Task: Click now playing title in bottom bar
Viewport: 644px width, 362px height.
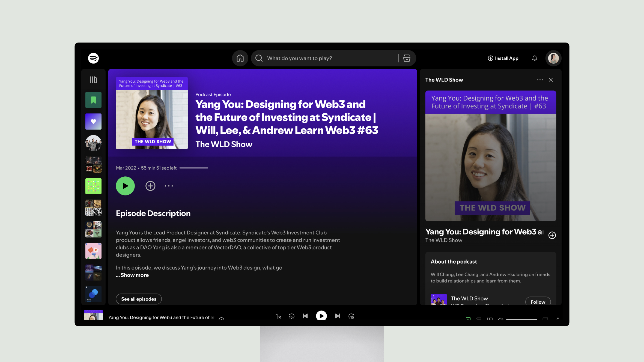Action: tap(161, 317)
